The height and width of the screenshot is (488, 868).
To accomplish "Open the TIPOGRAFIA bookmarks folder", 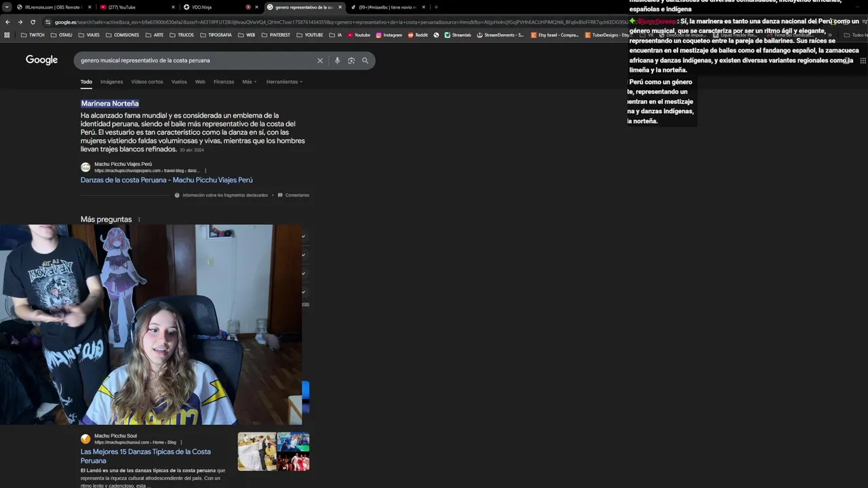I will pyautogui.click(x=215, y=35).
